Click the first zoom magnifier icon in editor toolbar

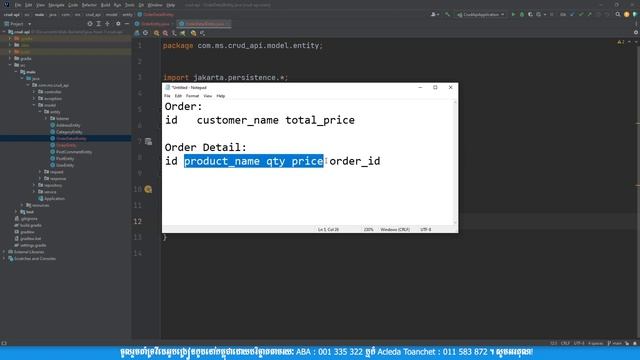click(156, 33)
